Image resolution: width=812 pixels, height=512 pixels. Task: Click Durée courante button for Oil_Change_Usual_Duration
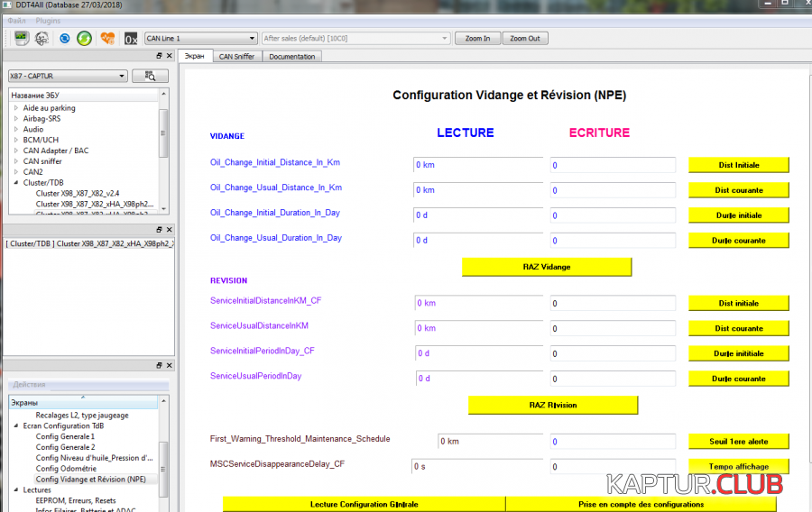click(x=738, y=241)
